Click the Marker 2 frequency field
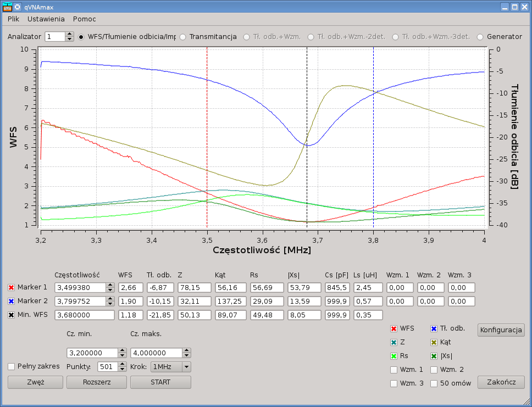The width and height of the screenshot is (532, 407). (80, 301)
